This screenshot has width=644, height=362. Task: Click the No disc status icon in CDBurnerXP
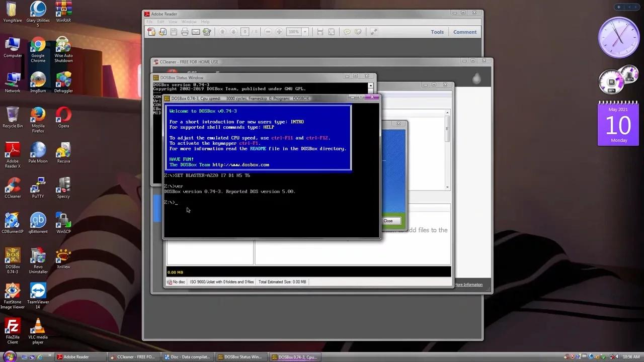[170, 282]
